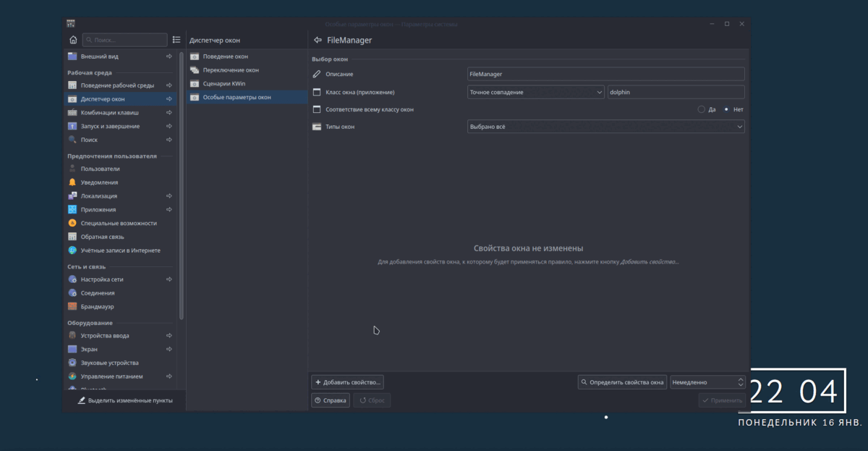868x451 pixels.
Task: Click the Приложения icon
Action: click(x=72, y=210)
